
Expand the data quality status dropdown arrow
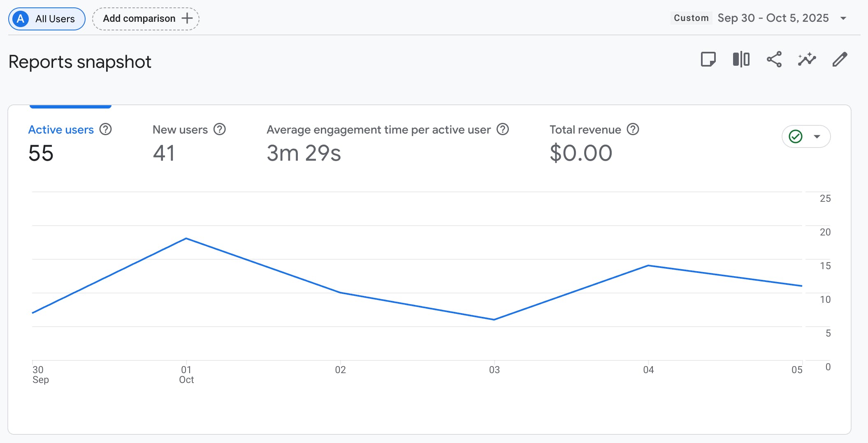tap(817, 136)
